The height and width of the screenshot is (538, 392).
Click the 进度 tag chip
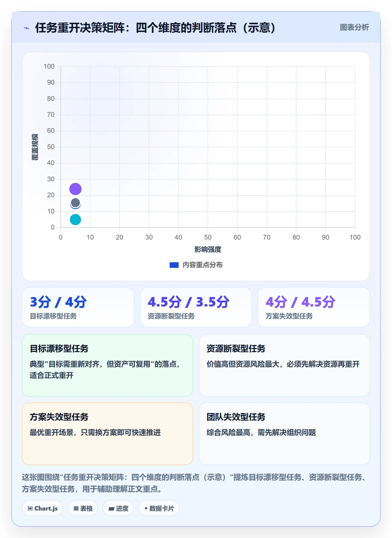tap(118, 508)
